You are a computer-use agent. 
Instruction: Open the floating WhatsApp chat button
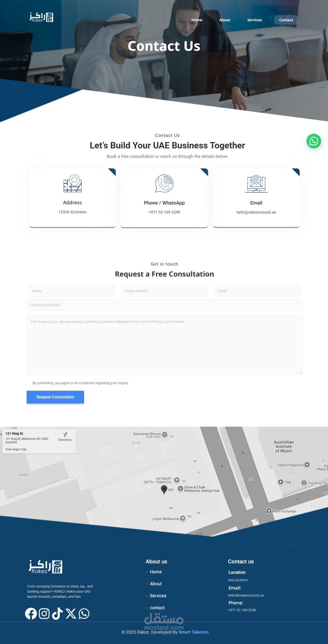click(x=314, y=141)
